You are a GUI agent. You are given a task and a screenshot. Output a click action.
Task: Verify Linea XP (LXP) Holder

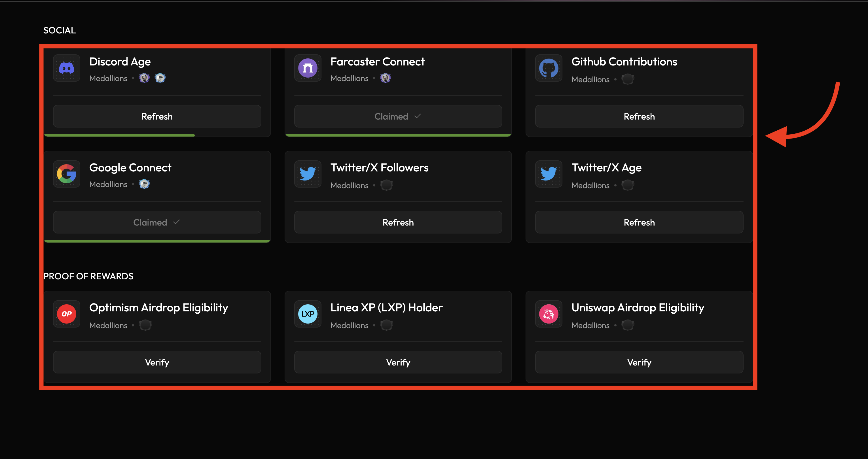pyautogui.click(x=398, y=362)
